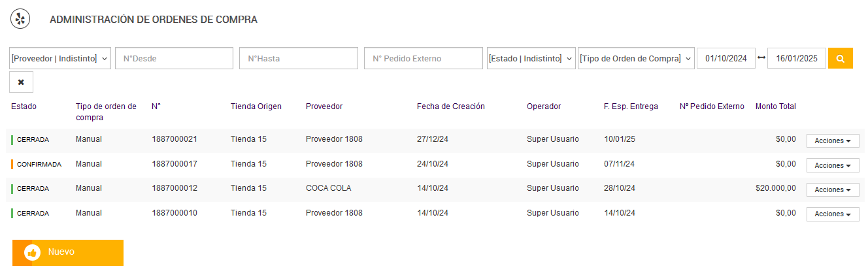Open Acciones menu for order 1887000021

[832, 141]
